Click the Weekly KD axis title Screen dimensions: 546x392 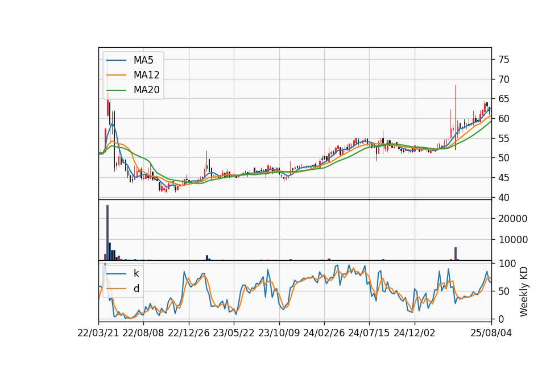(524, 291)
